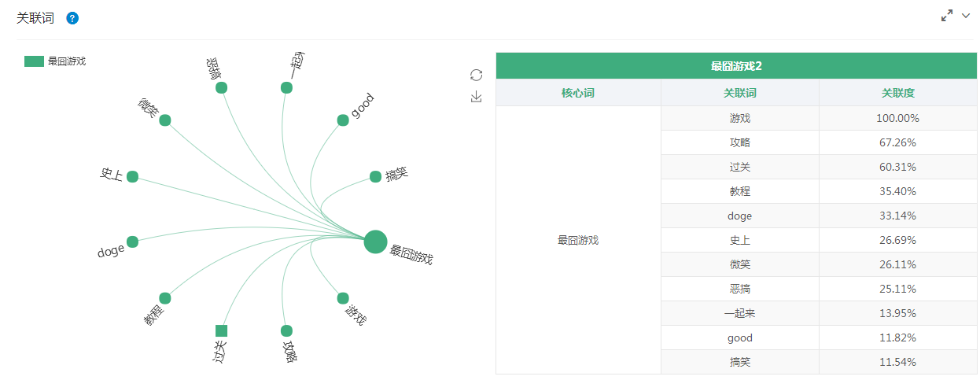Click the 关联词 panel title
Viewport: 980px width, 380px height.
tap(35, 18)
